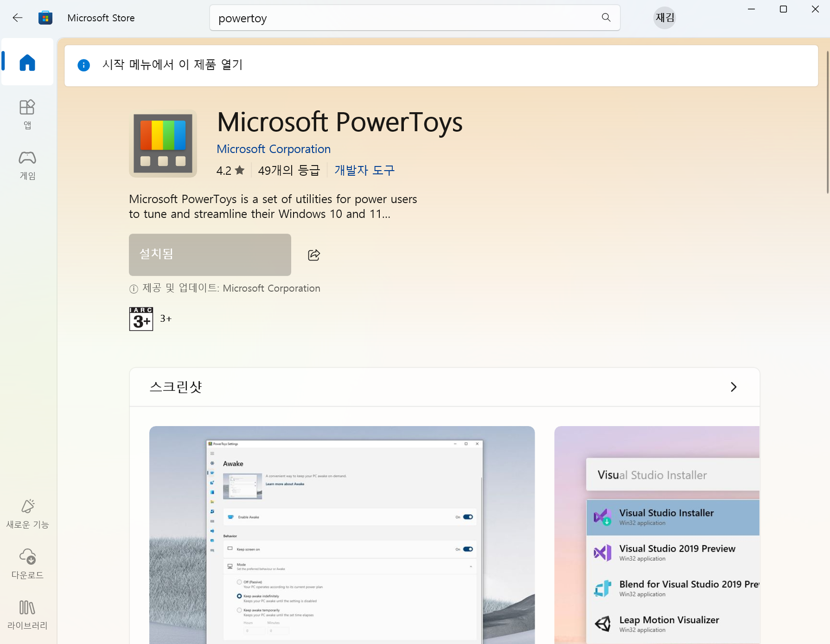Open 새로운 기능 in sidebar
This screenshot has height=644, width=830.
point(27,514)
